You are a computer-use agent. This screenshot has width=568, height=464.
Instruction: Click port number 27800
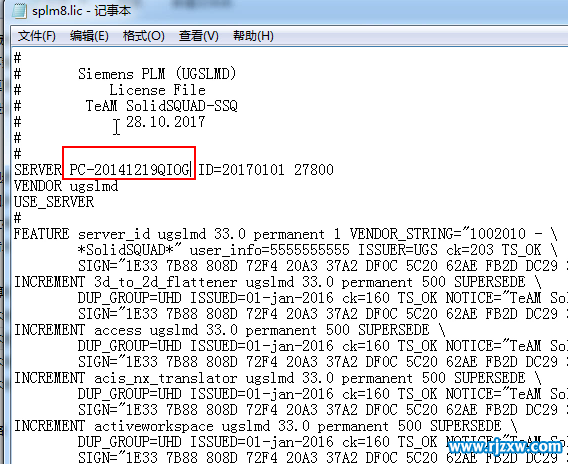[x=314, y=170]
